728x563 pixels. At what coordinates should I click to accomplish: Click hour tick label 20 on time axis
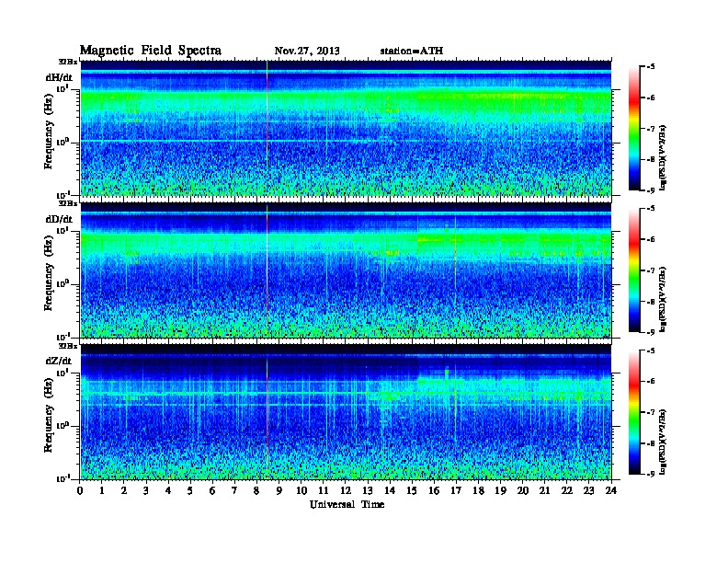tap(522, 490)
